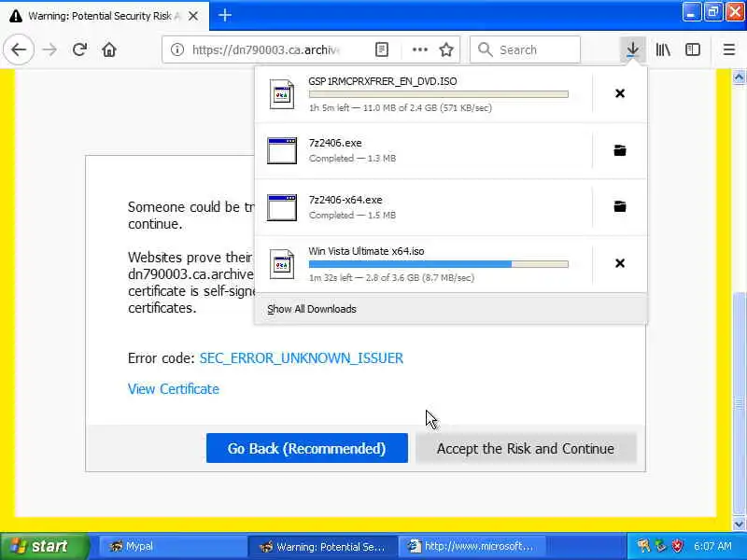Image resolution: width=747 pixels, height=560 pixels.
Task: Select the GSP1RMCPRXFRER_EN_DVD.ISO entry name
Action: [x=383, y=81]
